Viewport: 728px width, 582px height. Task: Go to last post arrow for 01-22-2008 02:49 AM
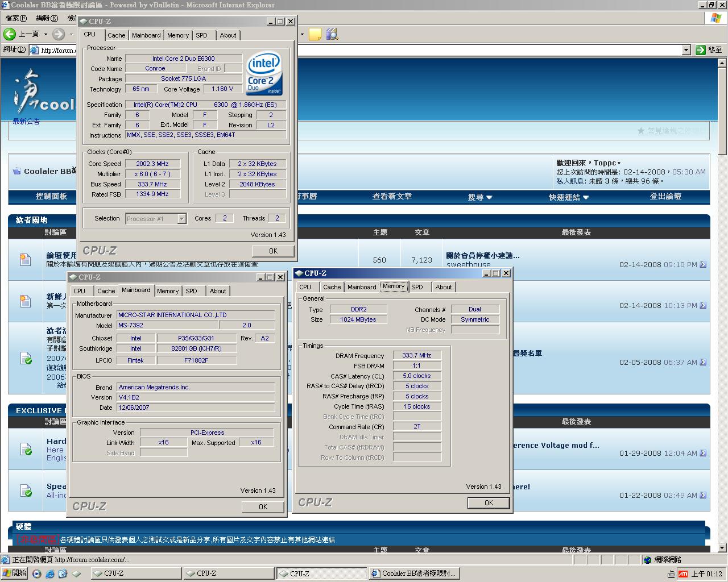[703, 495]
